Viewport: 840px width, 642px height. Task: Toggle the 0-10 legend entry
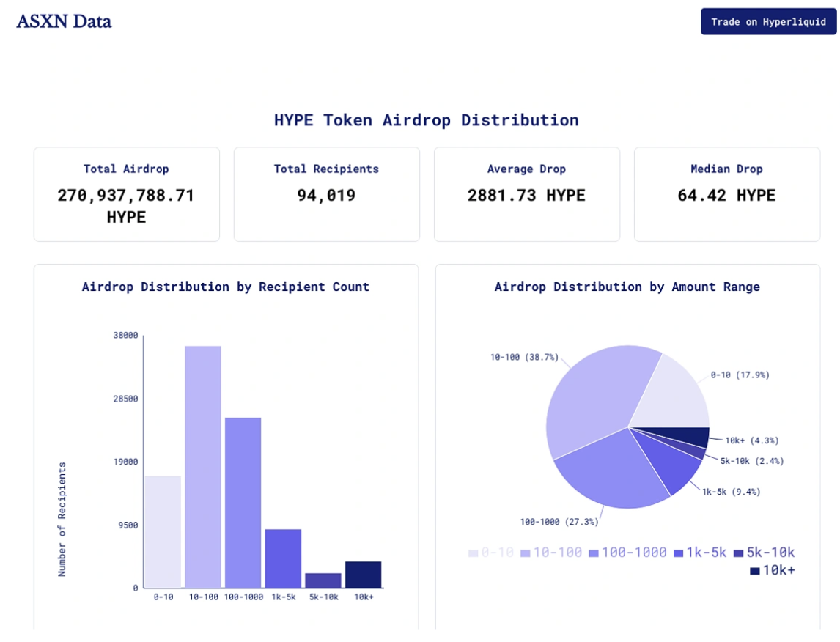(x=492, y=553)
